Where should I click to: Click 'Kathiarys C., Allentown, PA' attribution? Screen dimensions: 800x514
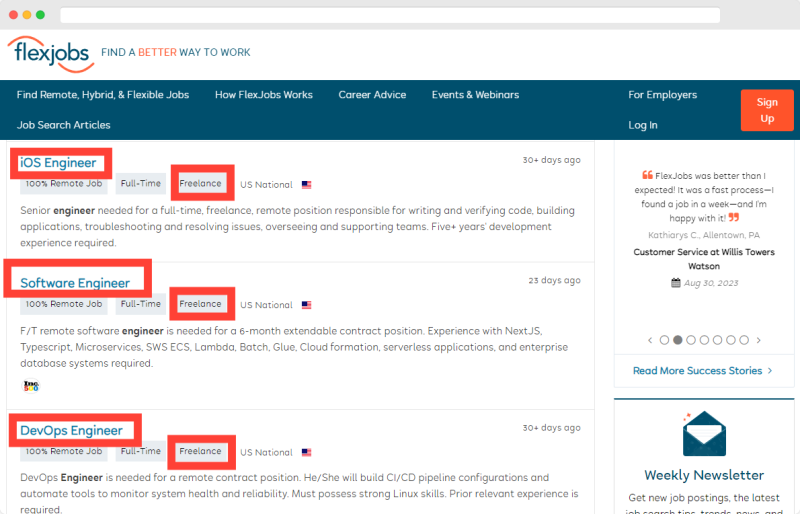(704, 235)
